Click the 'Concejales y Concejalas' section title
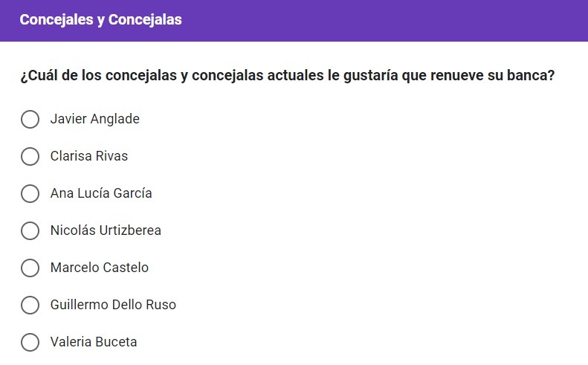588x365 pixels. (x=100, y=20)
